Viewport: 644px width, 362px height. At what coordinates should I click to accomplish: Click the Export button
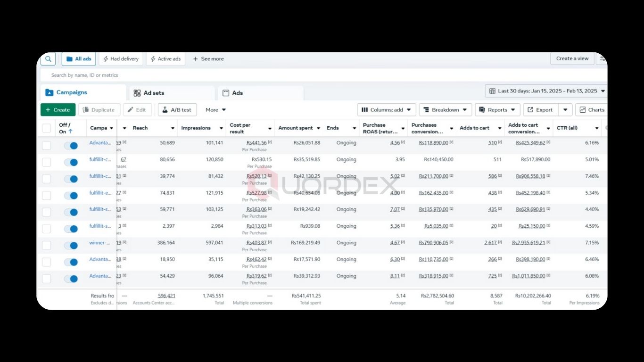[540, 110]
